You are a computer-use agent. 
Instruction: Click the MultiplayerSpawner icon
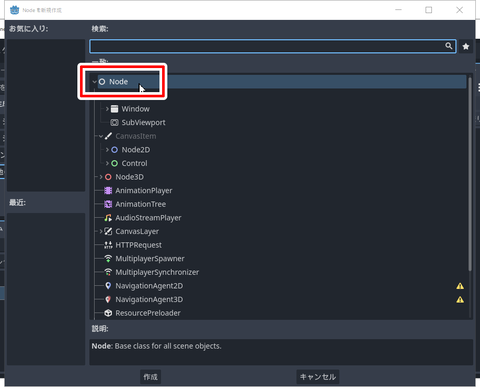tap(108, 259)
